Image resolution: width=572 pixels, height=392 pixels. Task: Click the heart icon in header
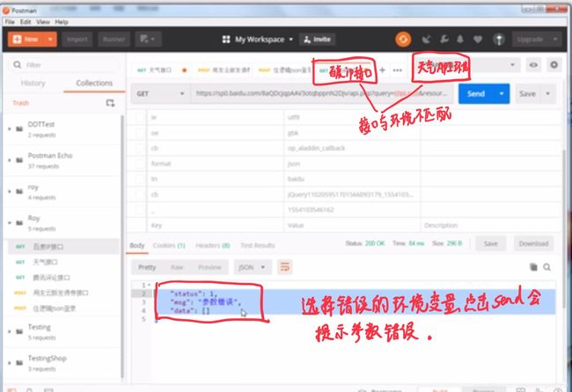point(478,40)
